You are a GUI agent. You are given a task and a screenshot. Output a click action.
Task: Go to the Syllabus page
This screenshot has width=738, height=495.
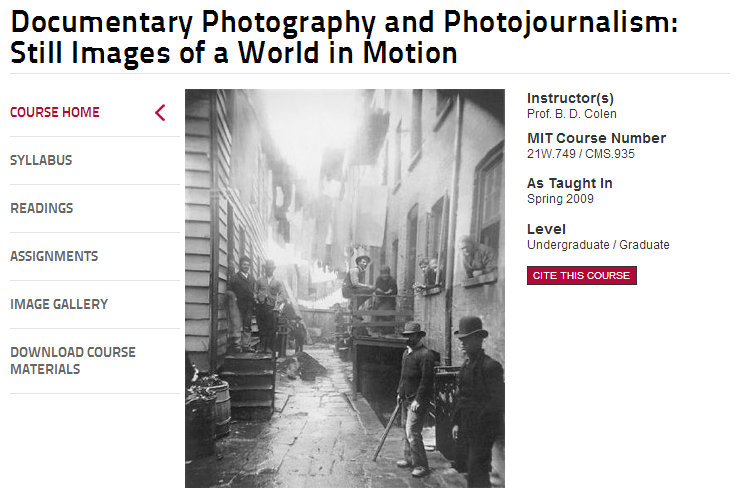point(41,160)
